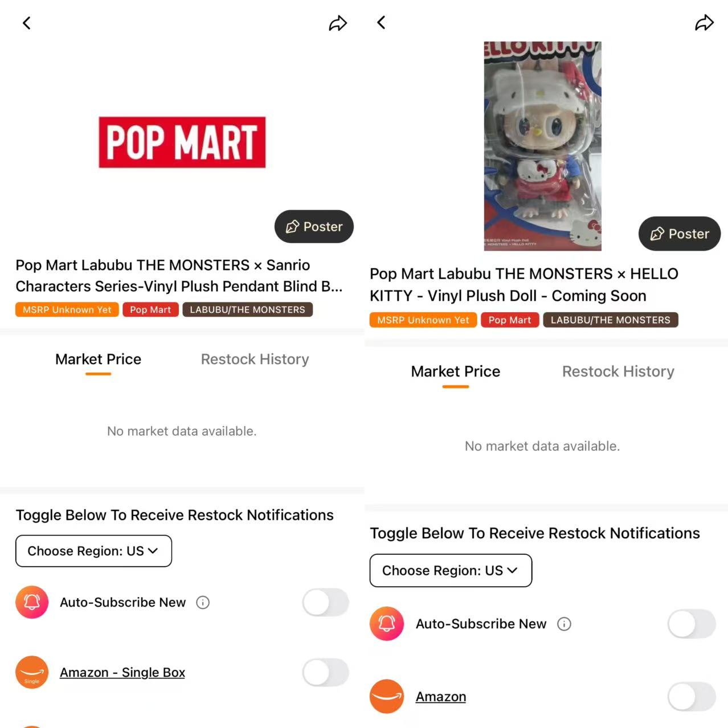Enable Auto-Subscribe New on the left screen
This screenshot has width=728, height=728.
[325, 602]
